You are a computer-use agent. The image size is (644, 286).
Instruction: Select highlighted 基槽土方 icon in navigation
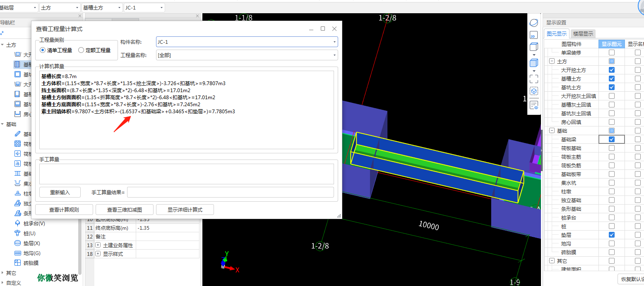pos(17,64)
